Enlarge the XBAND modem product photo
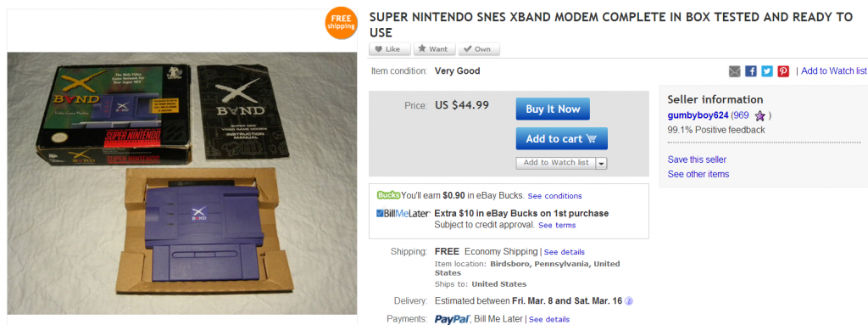This screenshot has height=325, width=868. click(x=181, y=183)
